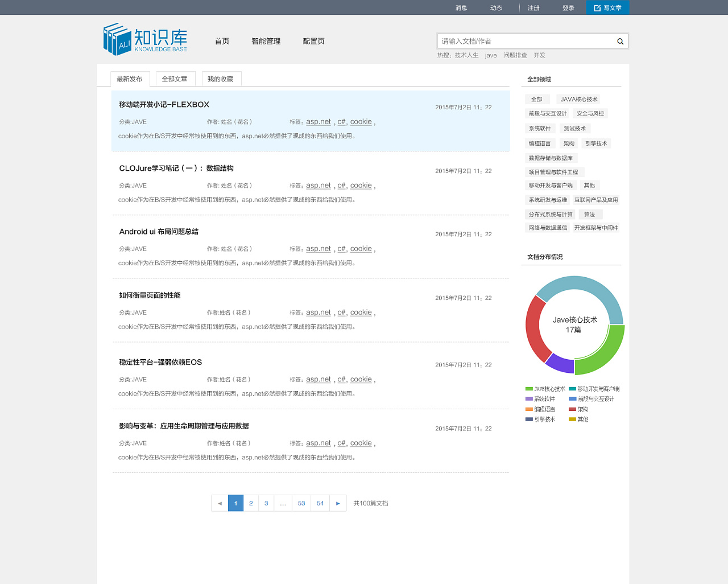Click the green JAVA核心技术 legend swatch

pos(529,389)
